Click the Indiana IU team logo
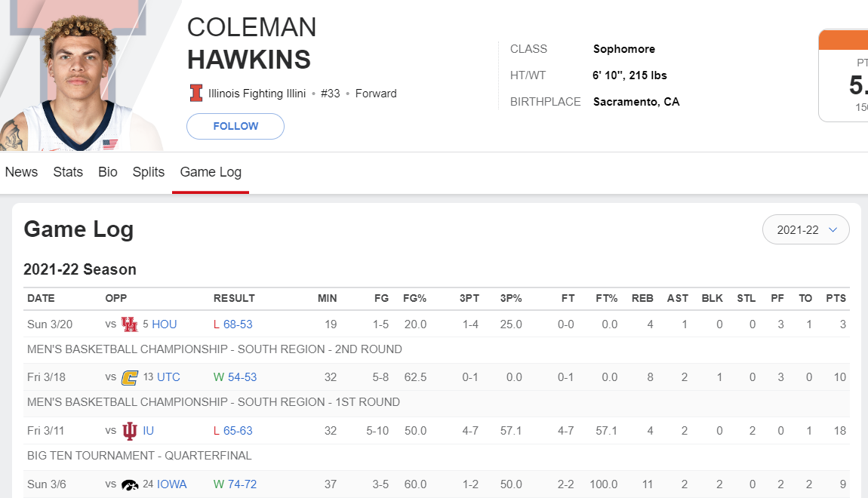 [130, 431]
